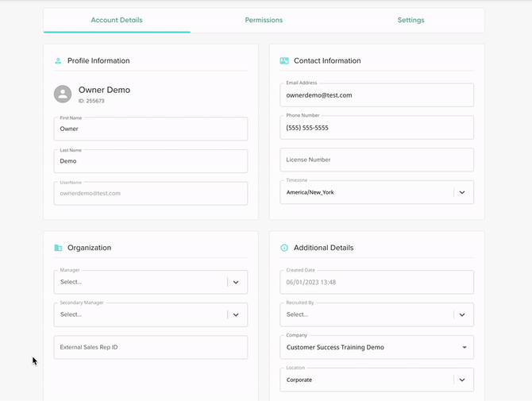Image resolution: width=532 pixels, height=401 pixels.
Task: Click the Contact Information card icon
Action: (x=284, y=60)
